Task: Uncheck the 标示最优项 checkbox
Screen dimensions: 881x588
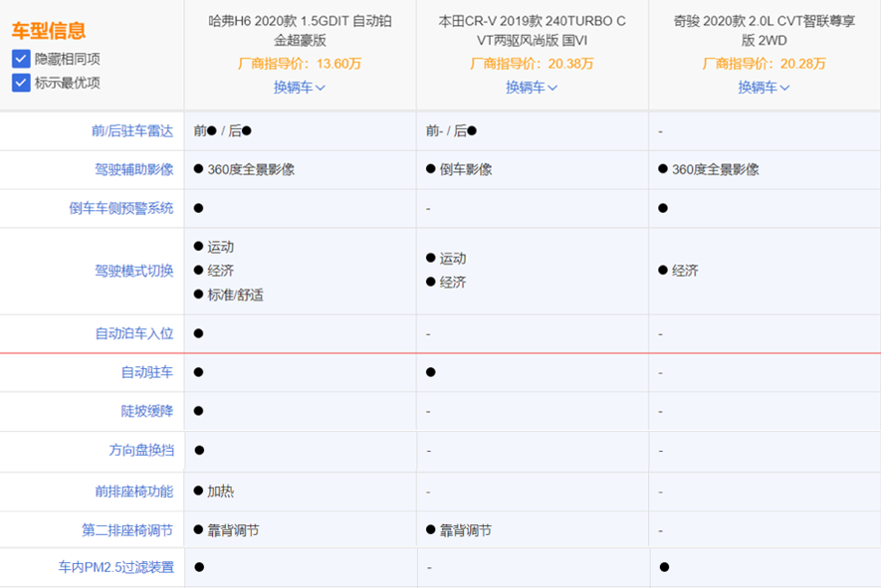Action: click(x=21, y=83)
